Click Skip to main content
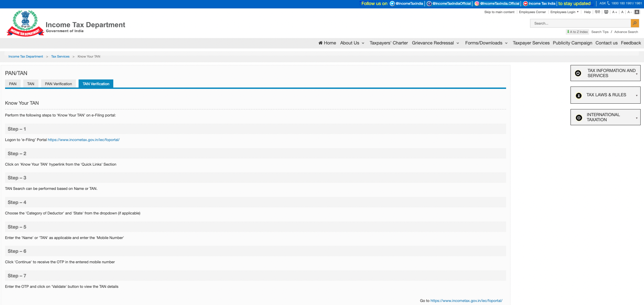This screenshot has height=305, width=644. (x=499, y=12)
